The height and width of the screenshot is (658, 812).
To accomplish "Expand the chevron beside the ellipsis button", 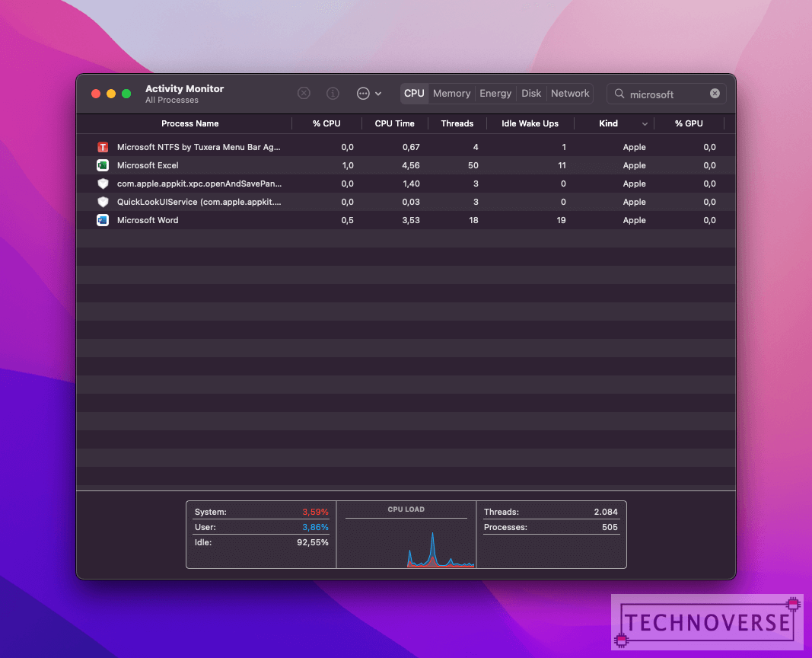I will tap(378, 94).
